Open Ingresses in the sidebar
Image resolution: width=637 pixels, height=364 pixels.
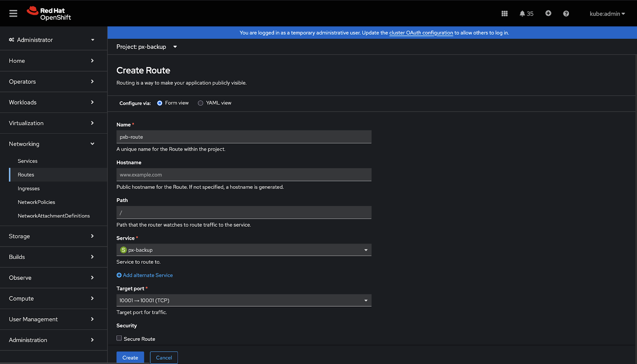click(29, 189)
